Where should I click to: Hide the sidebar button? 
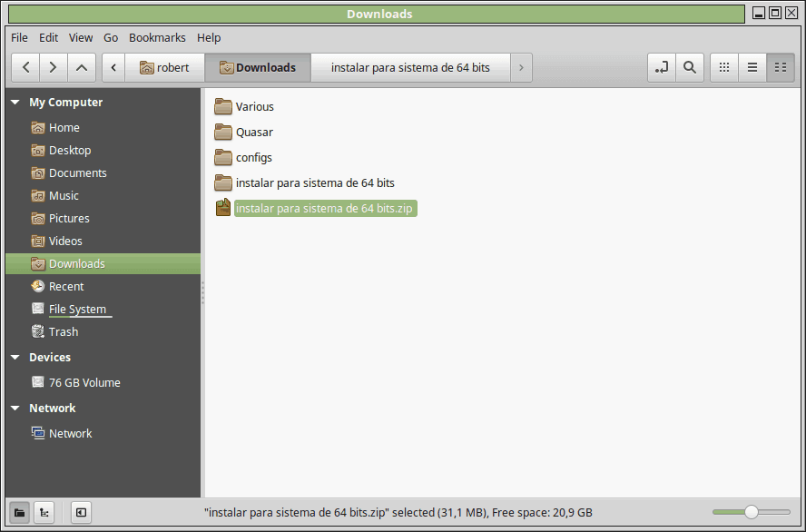pos(81,512)
